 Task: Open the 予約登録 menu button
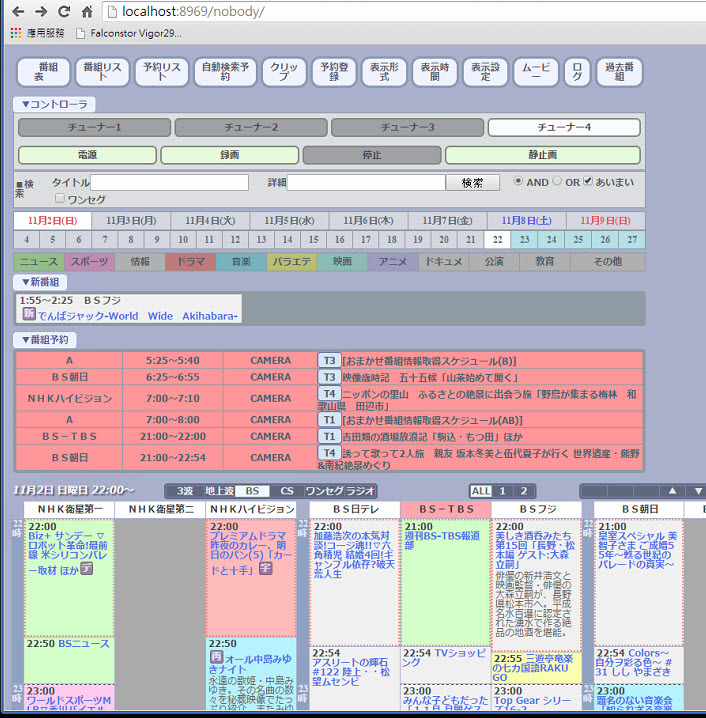coord(334,72)
